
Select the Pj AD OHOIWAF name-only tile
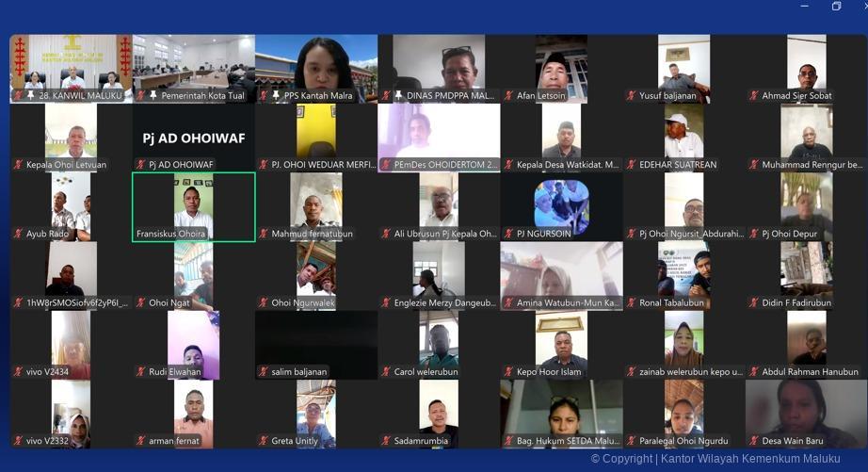193,138
